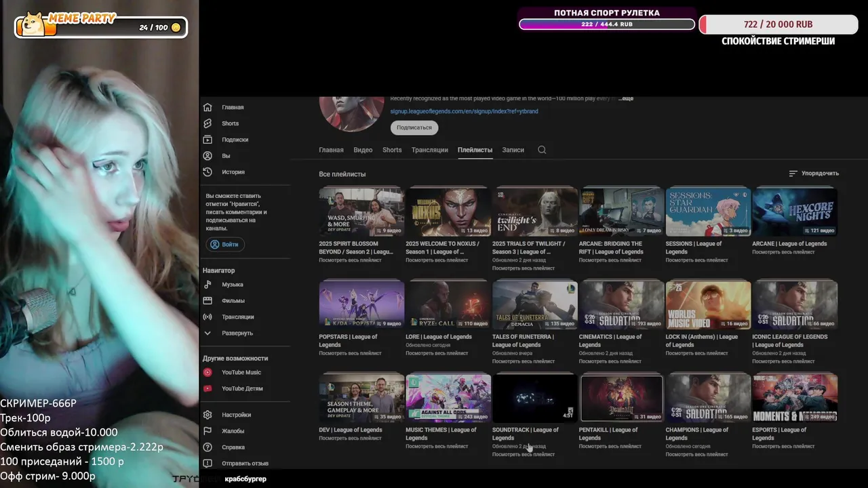Open the Shorts icon in the sidebar

208,123
